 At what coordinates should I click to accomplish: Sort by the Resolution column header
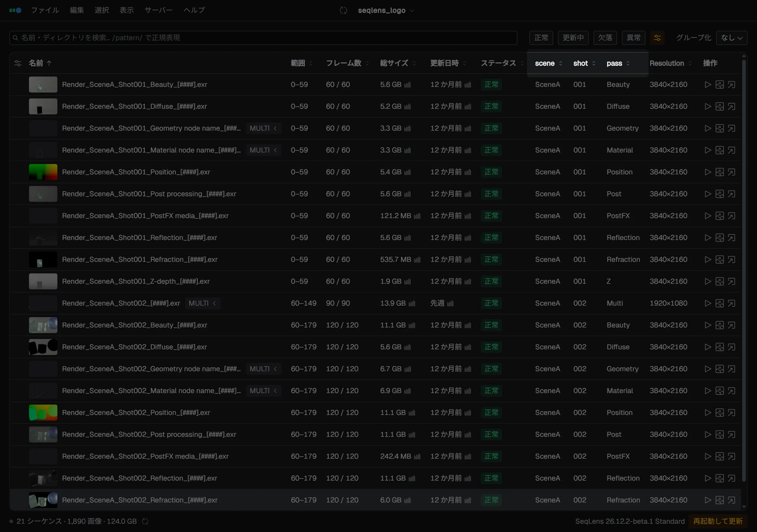pyautogui.click(x=670, y=63)
